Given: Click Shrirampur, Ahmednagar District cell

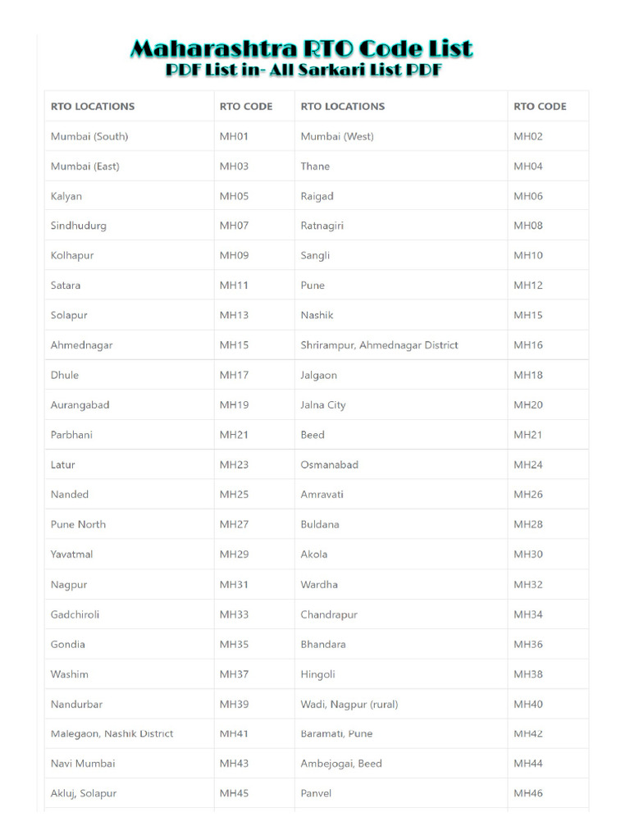Looking at the screenshot, I should (379, 345).
